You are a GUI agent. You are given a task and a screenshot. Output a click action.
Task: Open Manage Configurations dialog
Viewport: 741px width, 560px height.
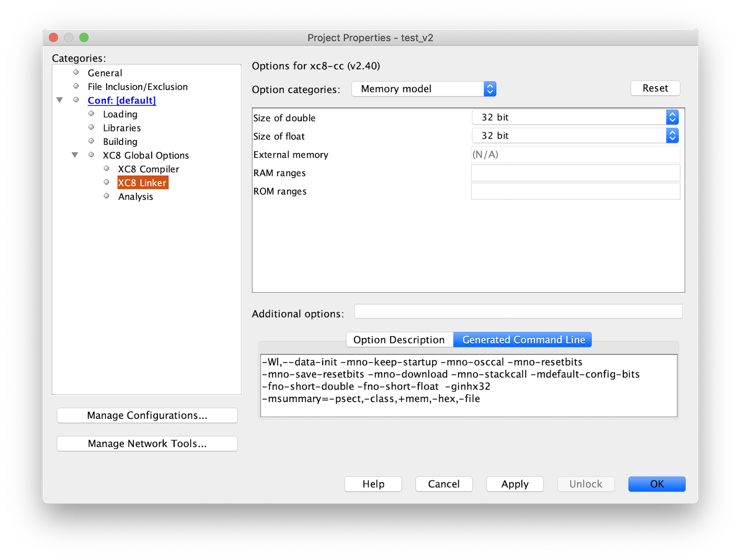pyautogui.click(x=147, y=416)
